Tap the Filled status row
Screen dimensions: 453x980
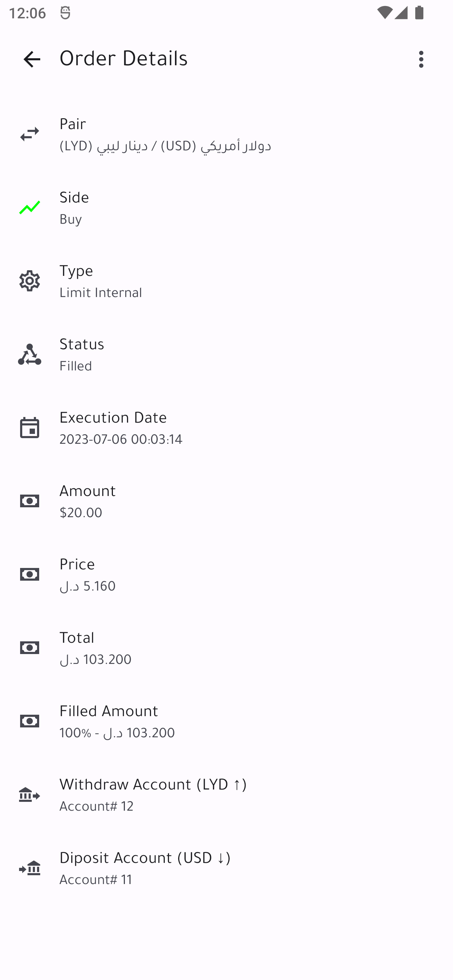tap(76, 365)
